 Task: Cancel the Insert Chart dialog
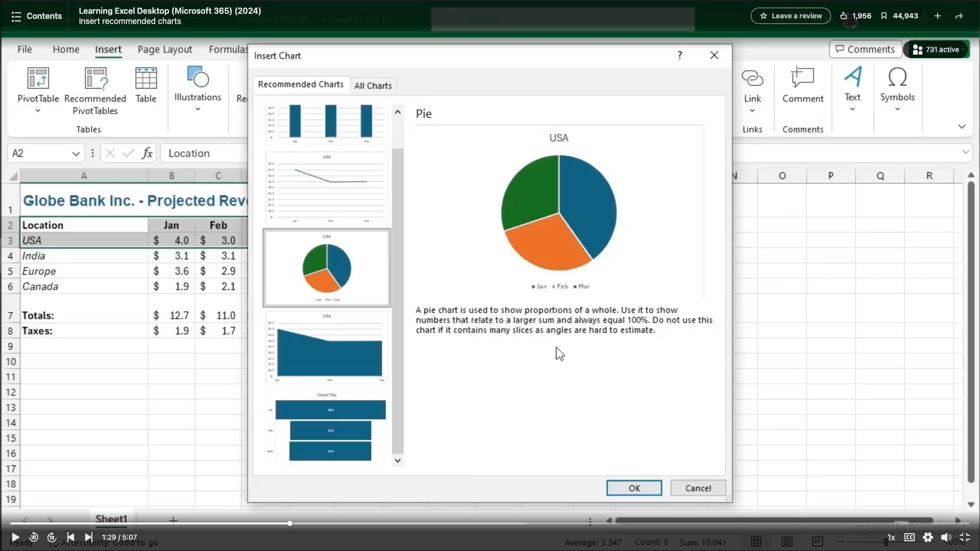pos(698,488)
